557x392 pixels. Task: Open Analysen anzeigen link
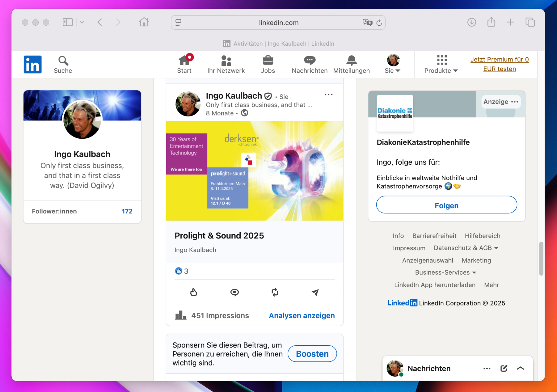point(302,315)
